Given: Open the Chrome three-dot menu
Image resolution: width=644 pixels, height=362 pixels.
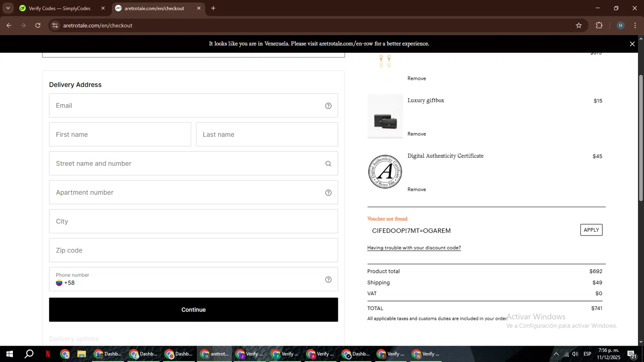Looking at the screenshot, I should tap(635, 25).
